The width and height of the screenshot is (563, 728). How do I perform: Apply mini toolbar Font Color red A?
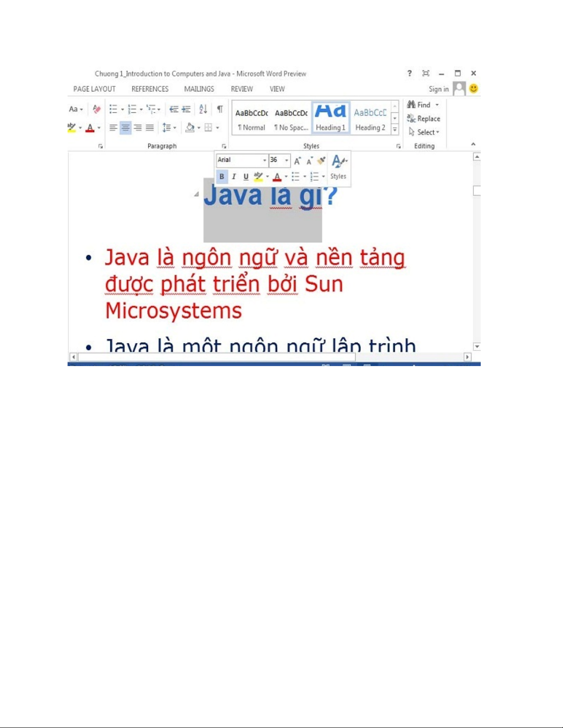click(x=277, y=176)
